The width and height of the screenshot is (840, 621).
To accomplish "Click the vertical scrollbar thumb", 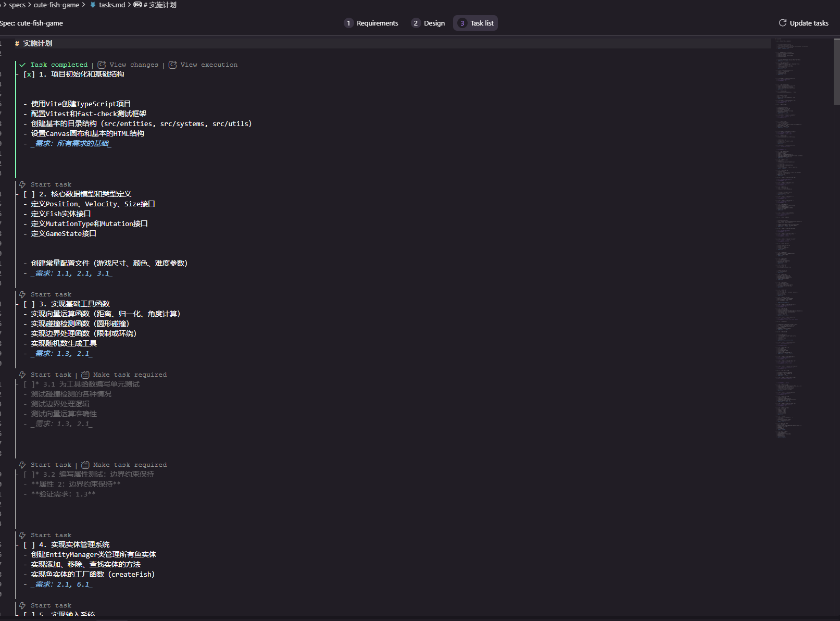I will pos(836,71).
